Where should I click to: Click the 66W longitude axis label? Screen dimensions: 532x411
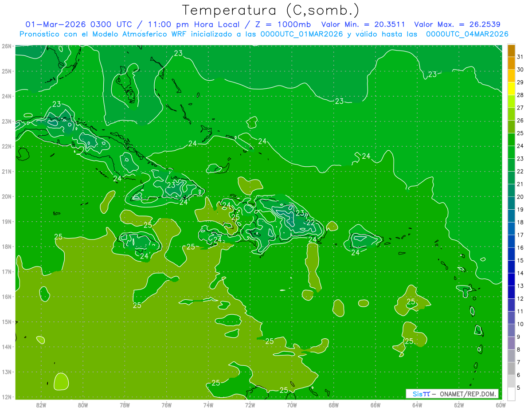tap(375, 405)
